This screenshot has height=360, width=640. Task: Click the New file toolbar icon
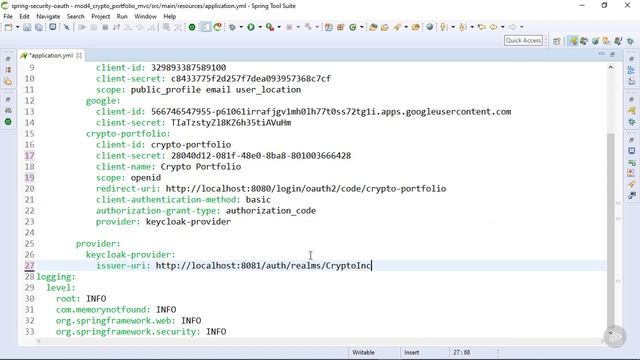click(x=9, y=27)
